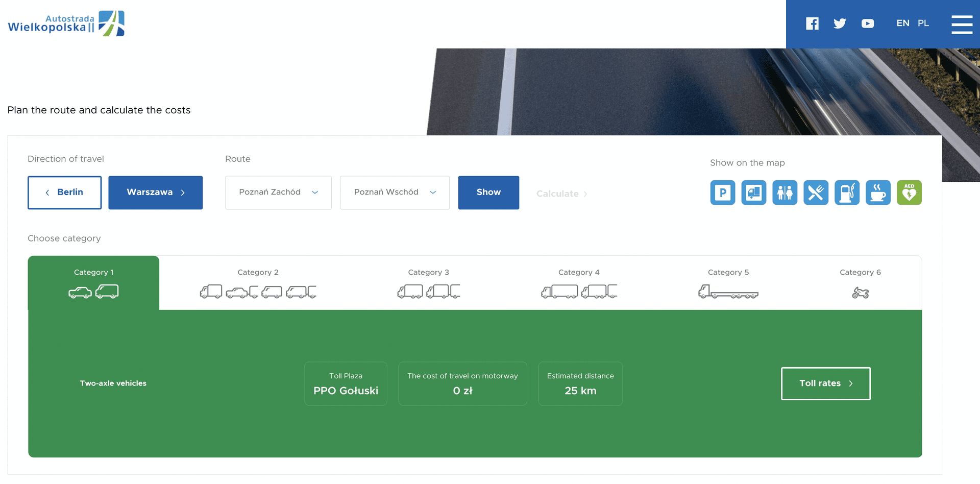This screenshot has width=980, height=484.
Task: Show restrooms on the map
Action: [785, 192]
